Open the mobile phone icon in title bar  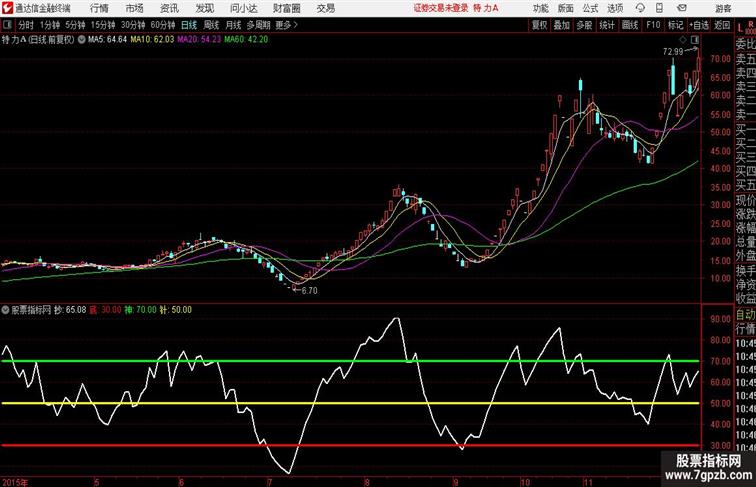click(x=660, y=8)
